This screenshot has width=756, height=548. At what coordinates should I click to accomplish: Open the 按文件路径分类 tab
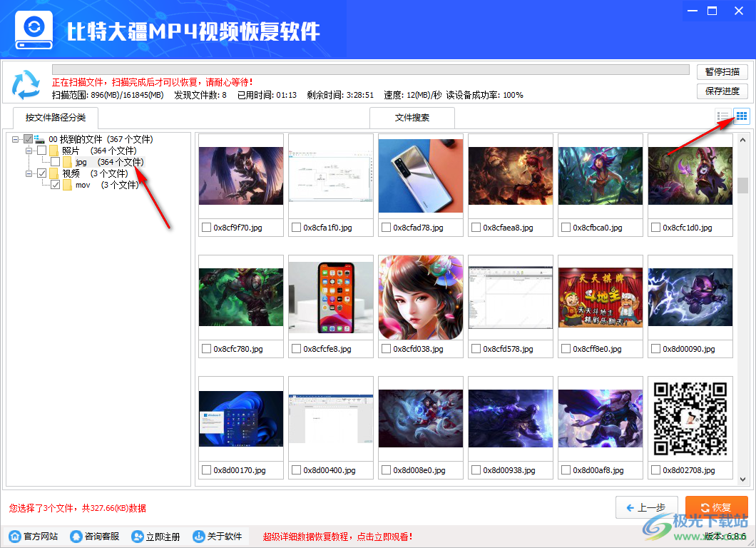click(56, 118)
